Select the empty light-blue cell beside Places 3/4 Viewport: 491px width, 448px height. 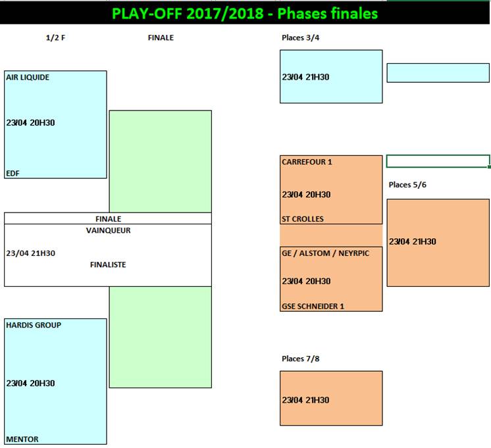pos(438,72)
